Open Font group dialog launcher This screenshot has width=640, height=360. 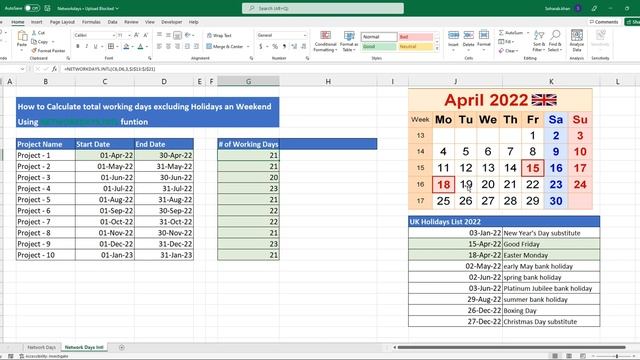click(149, 58)
